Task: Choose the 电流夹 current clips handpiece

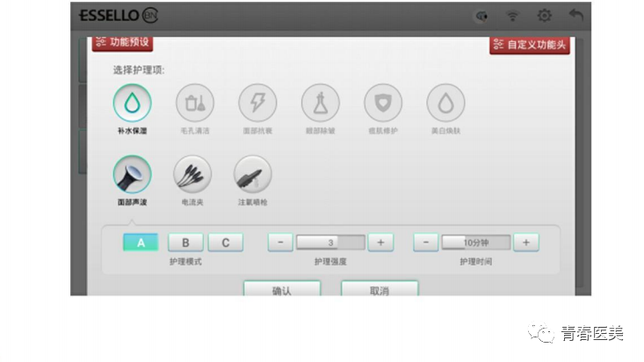Action: point(192,174)
